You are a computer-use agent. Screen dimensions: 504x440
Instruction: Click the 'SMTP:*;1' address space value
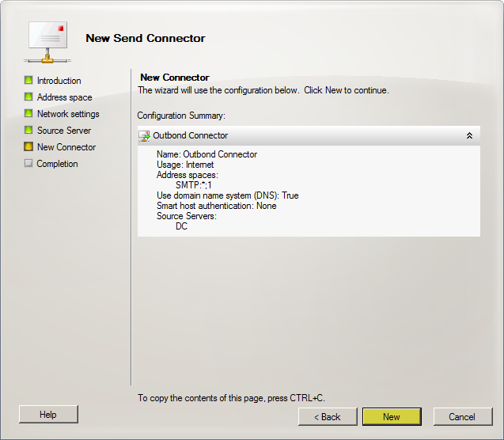point(194,185)
